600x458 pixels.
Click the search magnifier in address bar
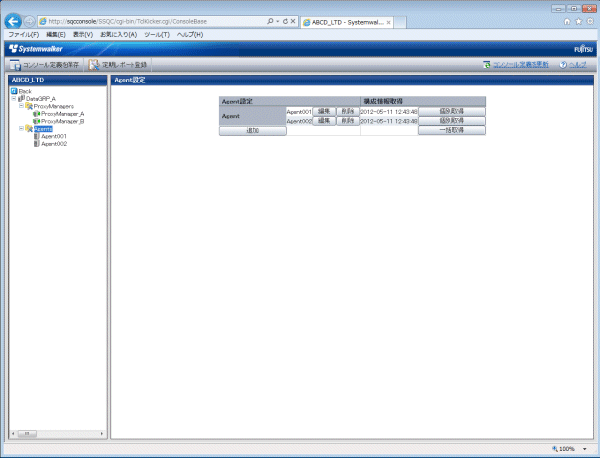coord(270,21)
